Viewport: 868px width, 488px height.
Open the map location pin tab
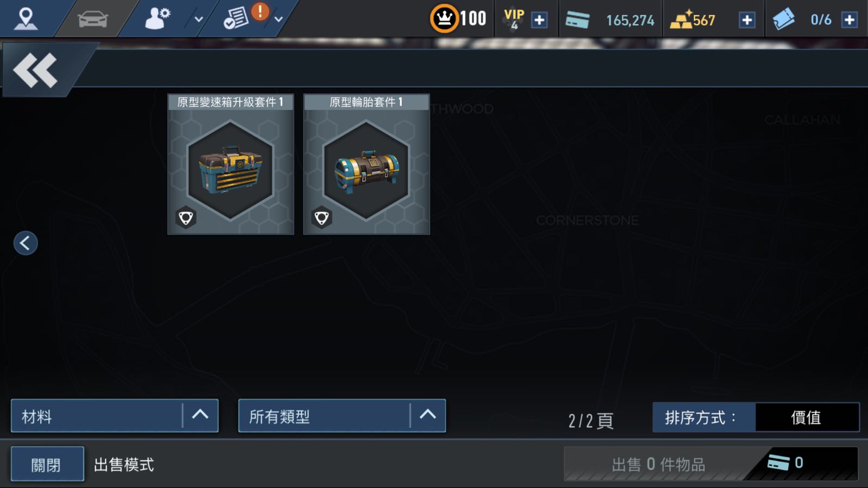click(25, 18)
